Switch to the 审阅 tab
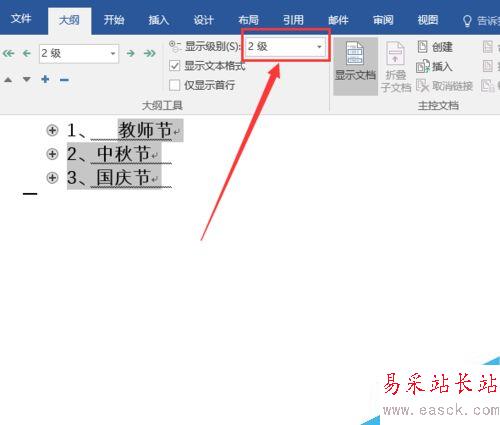The height and width of the screenshot is (425, 500). (x=383, y=20)
